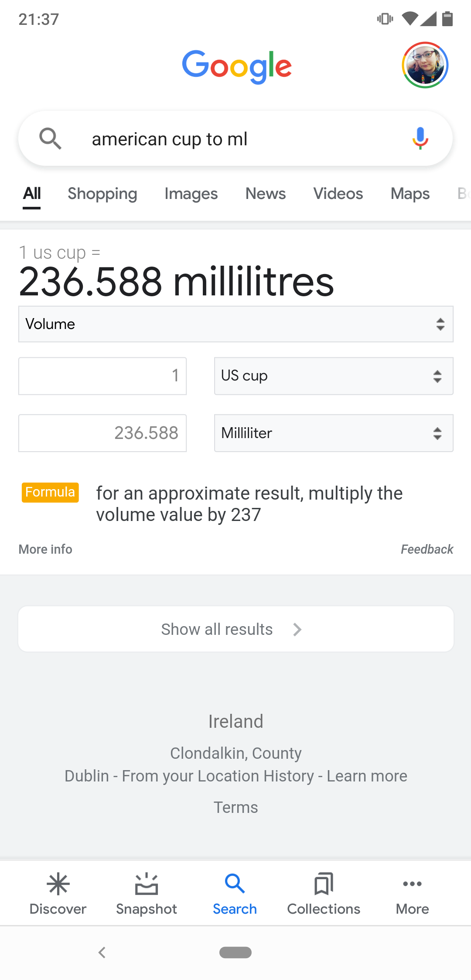Open the Milliliter unit dropdown
Image resolution: width=471 pixels, height=980 pixels.
334,433
